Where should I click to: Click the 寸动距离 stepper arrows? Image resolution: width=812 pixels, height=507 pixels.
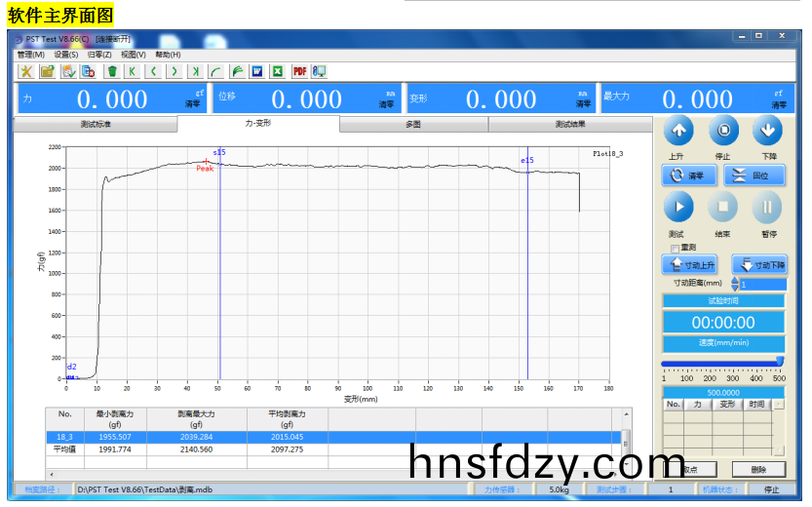(x=735, y=284)
